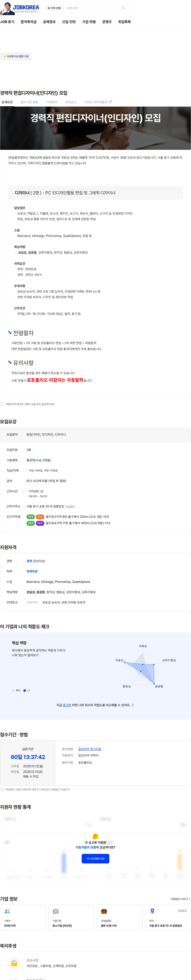Click the thinking emoji in 지원자 현황
Viewport: 191px width, 980px height.
(x=95, y=836)
